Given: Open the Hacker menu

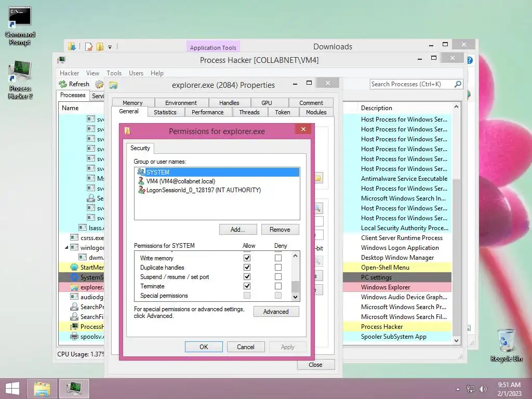Looking at the screenshot, I should 69,73.
